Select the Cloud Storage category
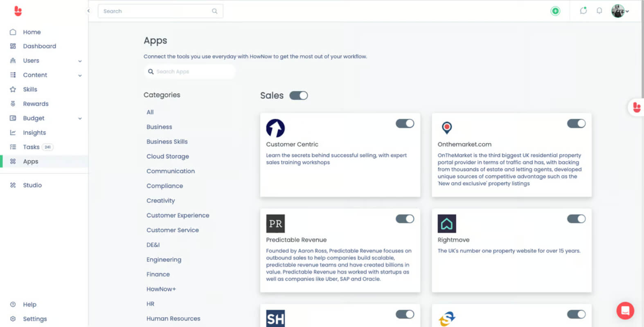The height and width of the screenshot is (327, 644). coord(168,156)
